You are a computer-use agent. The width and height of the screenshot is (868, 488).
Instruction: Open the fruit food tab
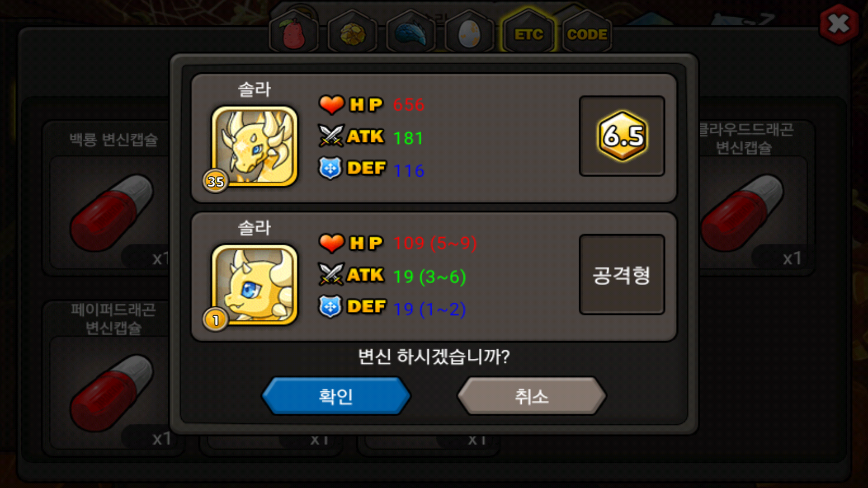coord(294,33)
